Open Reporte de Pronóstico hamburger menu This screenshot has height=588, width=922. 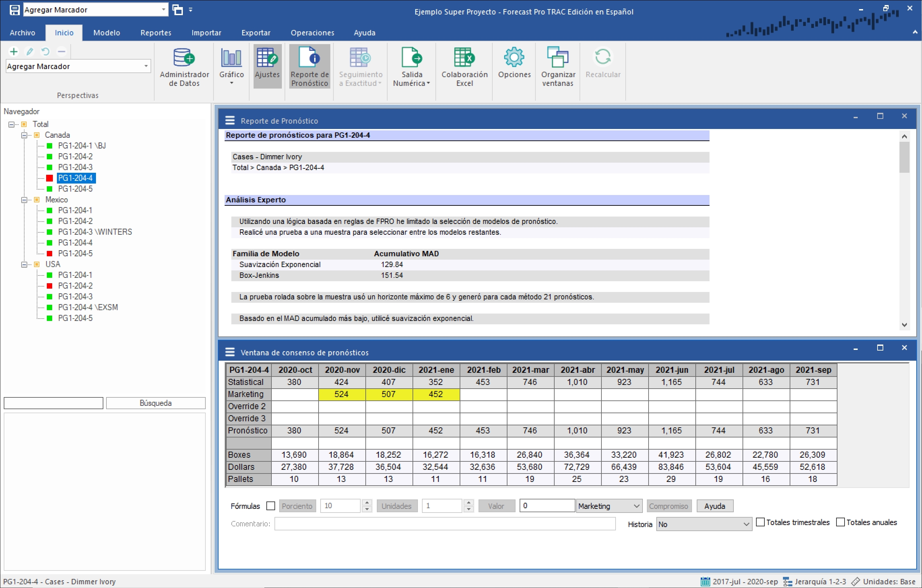click(230, 121)
